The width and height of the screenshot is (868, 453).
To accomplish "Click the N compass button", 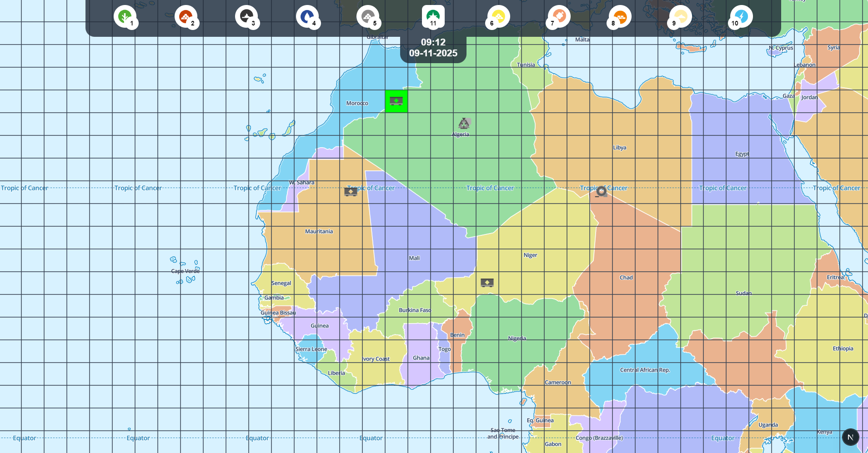I will coord(850,437).
